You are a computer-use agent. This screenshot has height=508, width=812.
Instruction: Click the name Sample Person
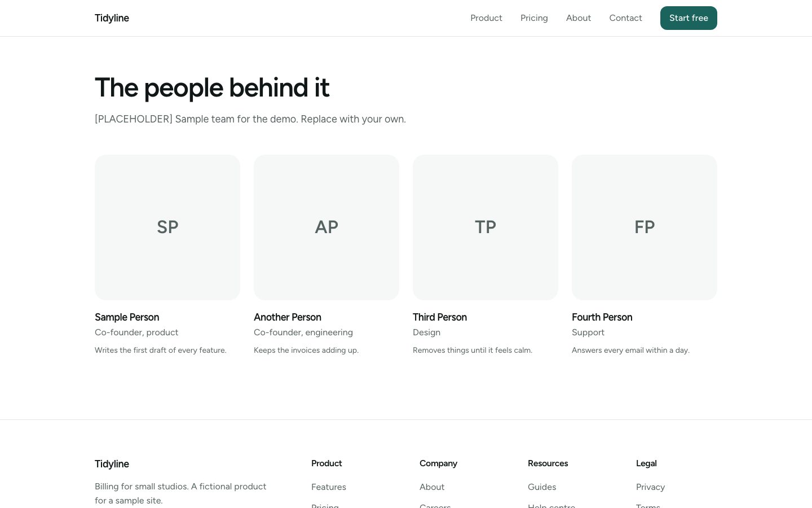127,317
